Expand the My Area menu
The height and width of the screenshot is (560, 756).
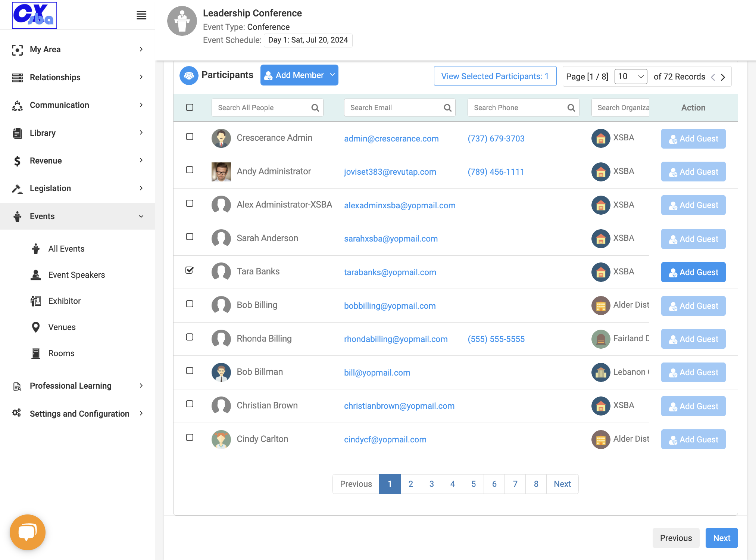78,49
